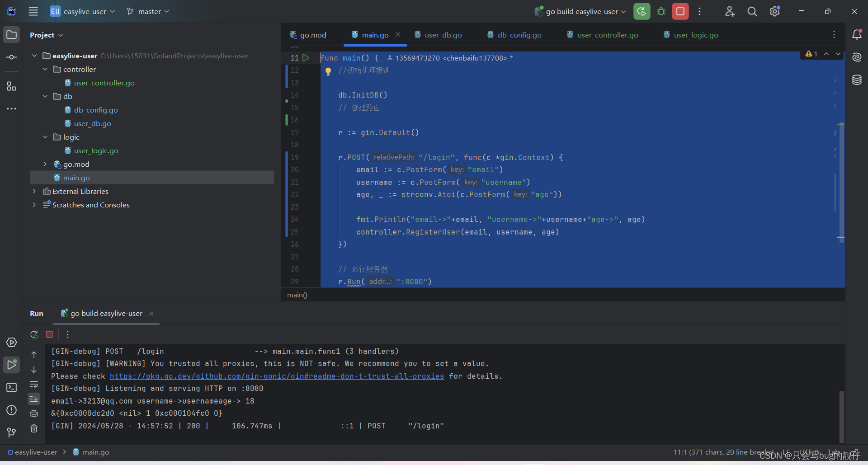The height and width of the screenshot is (465, 868).
Task: Clear all console output trash icon
Action: tap(34, 428)
